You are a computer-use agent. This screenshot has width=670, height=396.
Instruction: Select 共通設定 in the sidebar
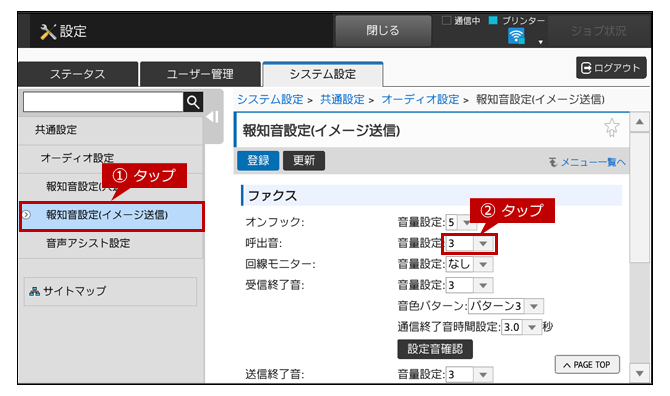(110, 130)
